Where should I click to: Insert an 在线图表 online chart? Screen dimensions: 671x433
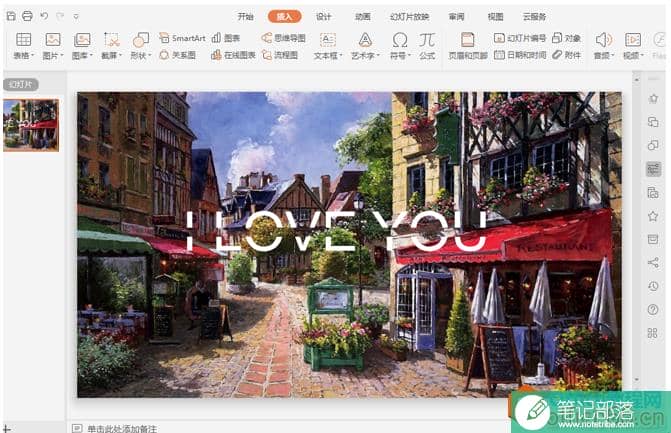pos(233,55)
